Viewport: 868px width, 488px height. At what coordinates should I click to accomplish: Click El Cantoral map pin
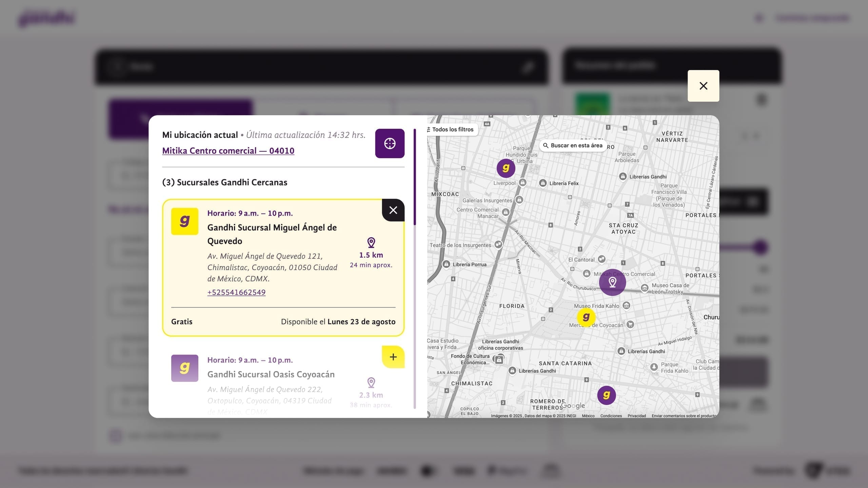601,259
